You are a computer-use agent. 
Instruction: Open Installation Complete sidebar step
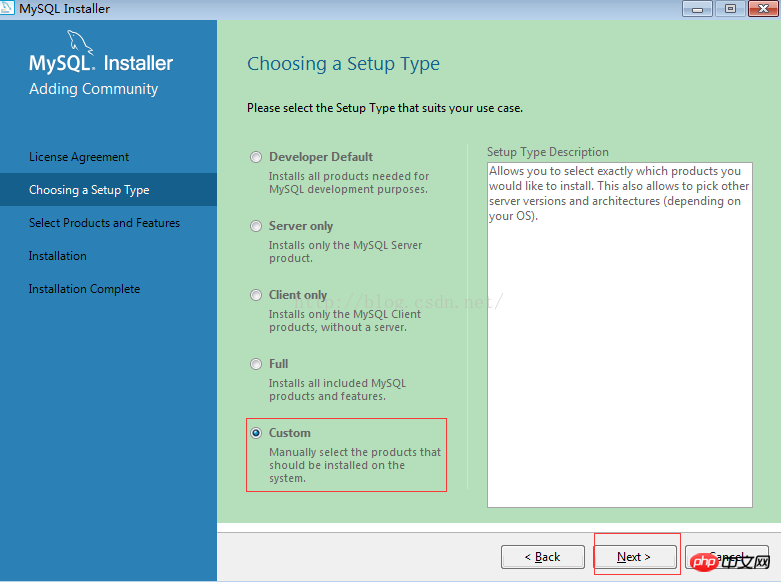[84, 289]
